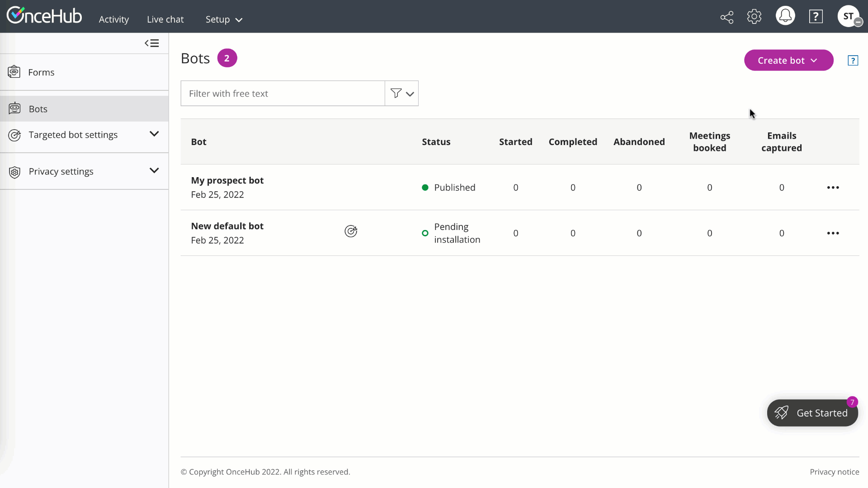
Task: Open the Privacy notice link
Action: 834,472
